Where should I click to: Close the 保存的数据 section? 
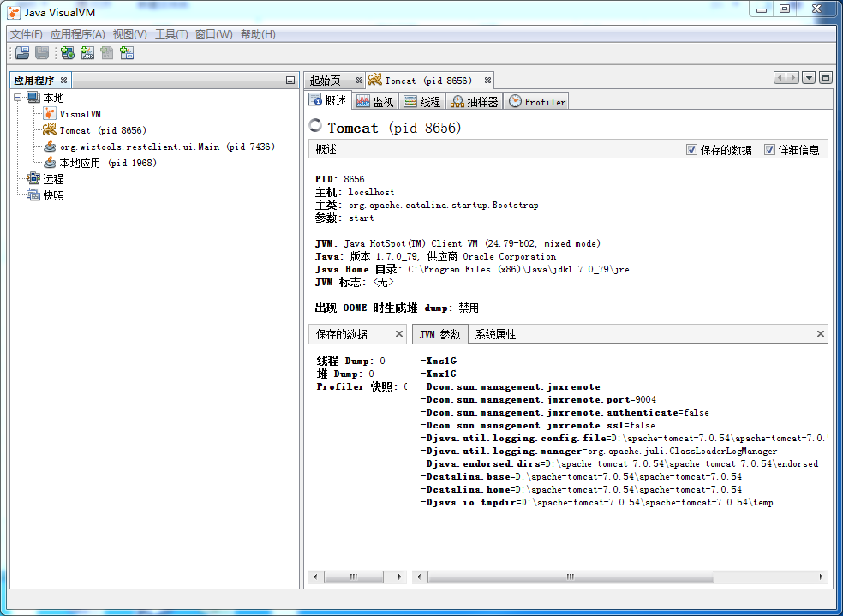[399, 334]
